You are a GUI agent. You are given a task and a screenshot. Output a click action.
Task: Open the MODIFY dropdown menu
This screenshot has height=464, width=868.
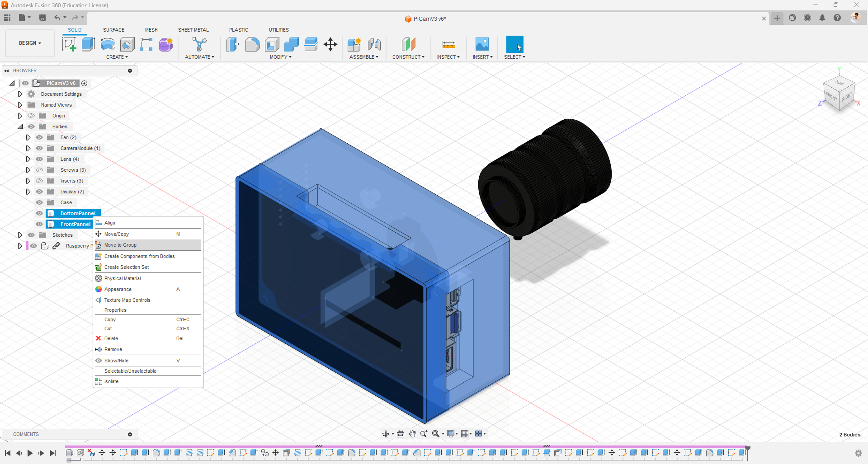(281, 57)
